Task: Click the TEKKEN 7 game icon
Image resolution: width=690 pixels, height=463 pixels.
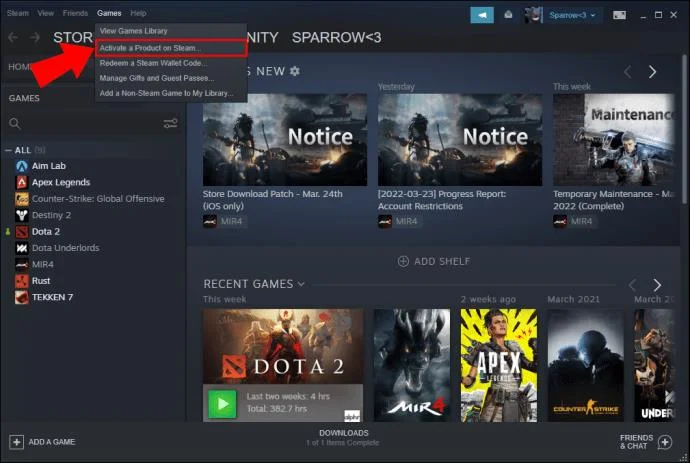Action: [x=22, y=297]
